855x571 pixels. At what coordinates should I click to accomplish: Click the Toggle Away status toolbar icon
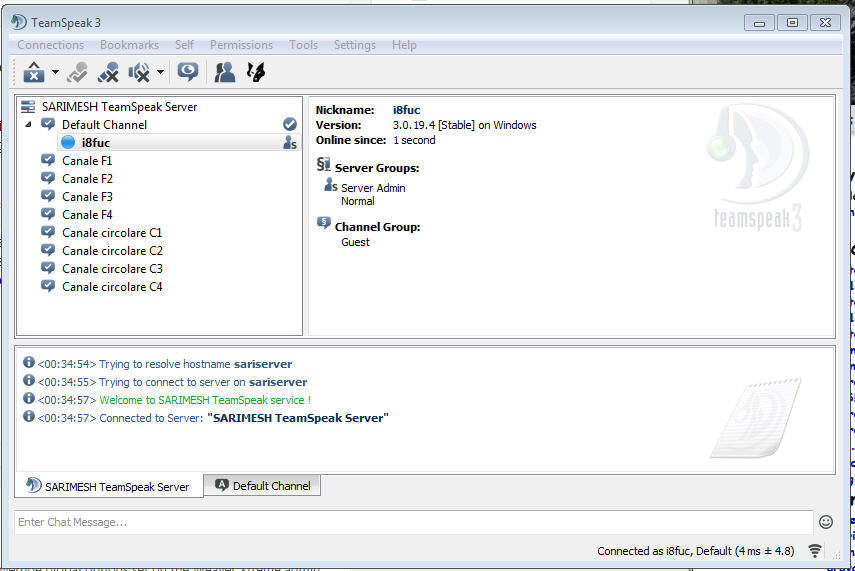(x=77, y=72)
